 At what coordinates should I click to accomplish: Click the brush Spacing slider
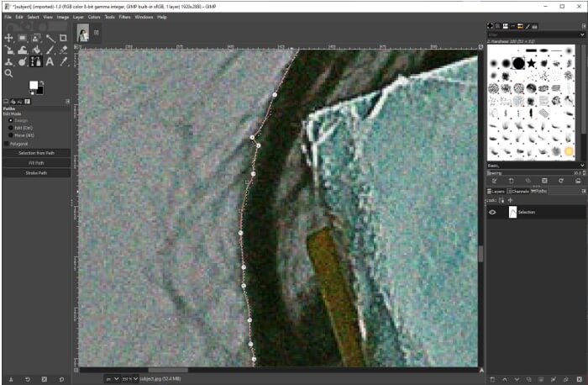click(x=533, y=173)
